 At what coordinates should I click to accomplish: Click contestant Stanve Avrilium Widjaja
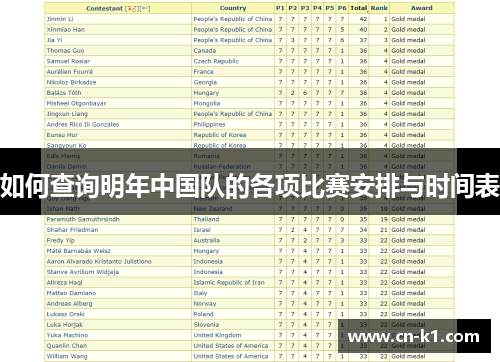[x=83, y=272]
